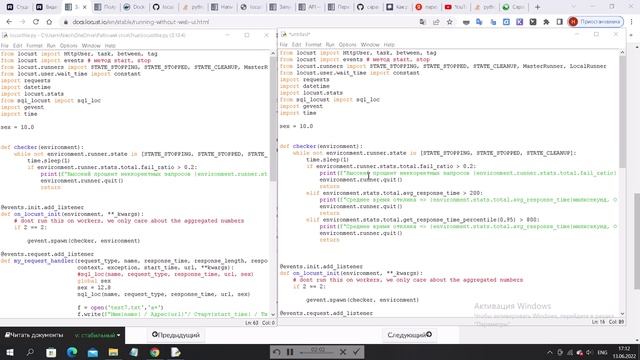640x360 pixels.
Task: Open the profile button in Chrome toolbar
Action: (596, 22)
